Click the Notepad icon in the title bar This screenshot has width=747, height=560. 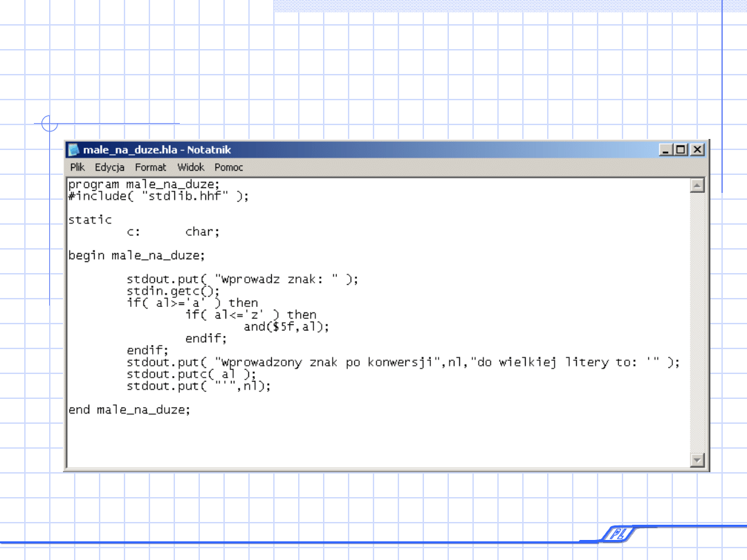(74, 150)
